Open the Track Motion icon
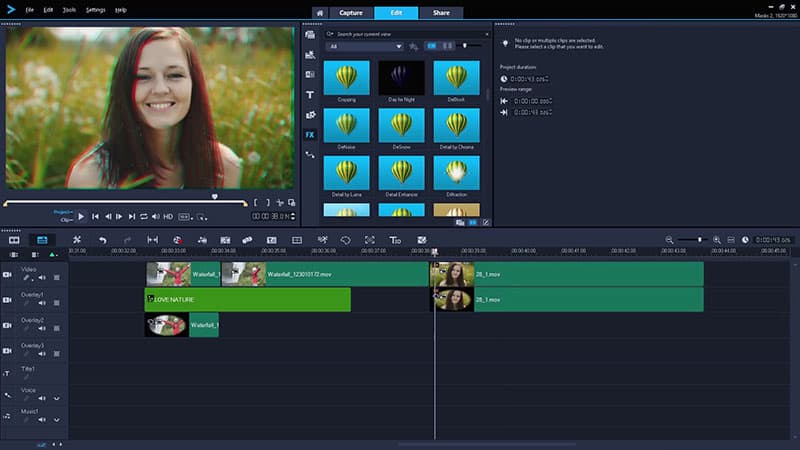Viewport: 800px width, 450px height. tap(247, 240)
